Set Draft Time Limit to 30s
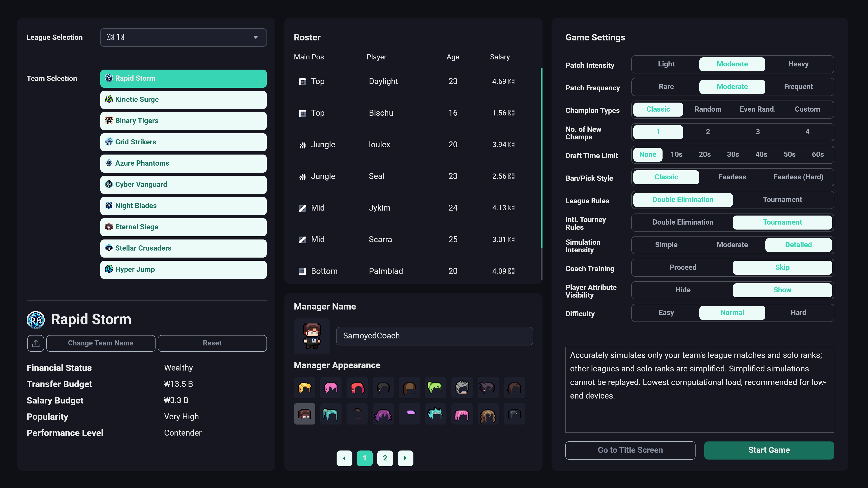 coord(733,155)
